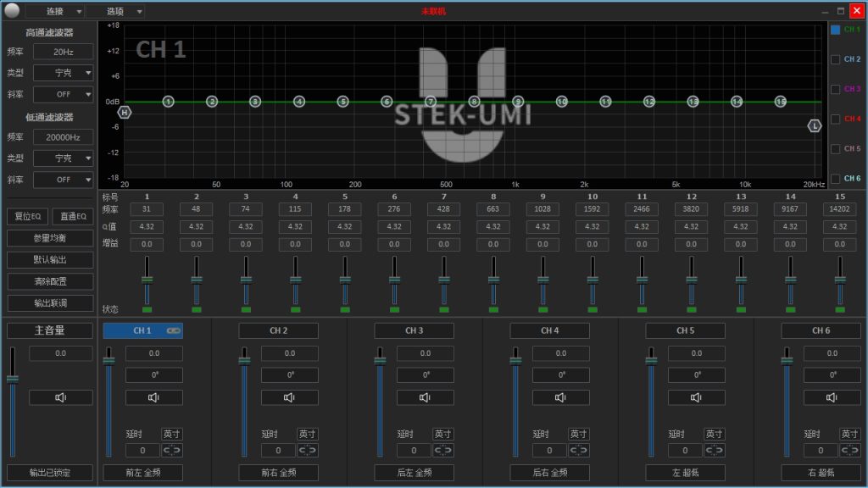The width and height of the screenshot is (868, 488).
Task: Select EQ node 13 on the curve
Action: coord(693,102)
